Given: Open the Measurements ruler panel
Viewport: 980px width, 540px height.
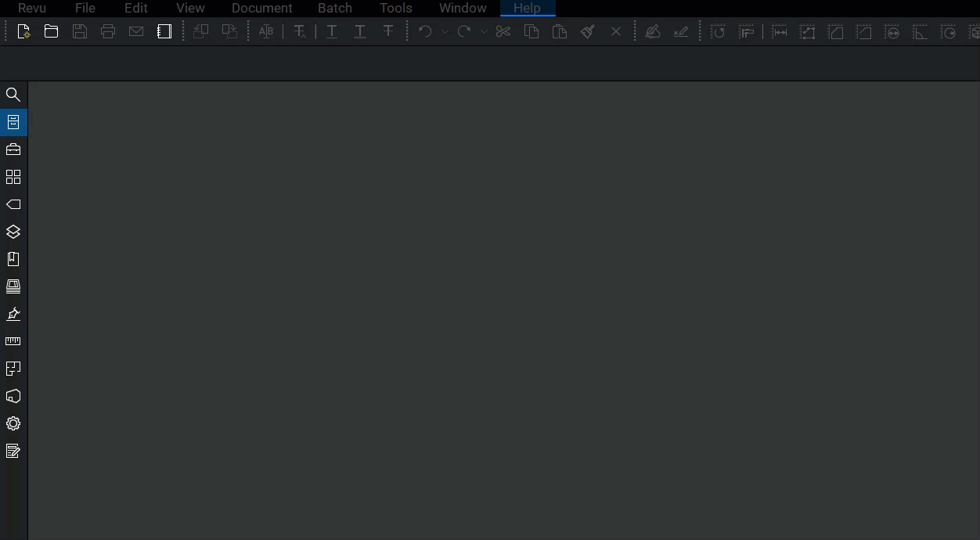Looking at the screenshot, I should pos(13,341).
